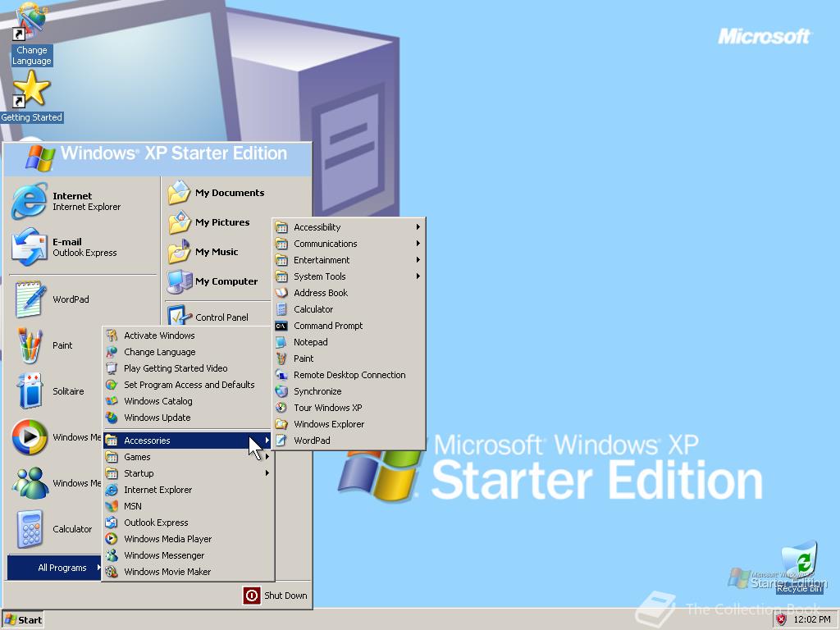Select the Recycle Bin desktop icon

click(801, 567)
